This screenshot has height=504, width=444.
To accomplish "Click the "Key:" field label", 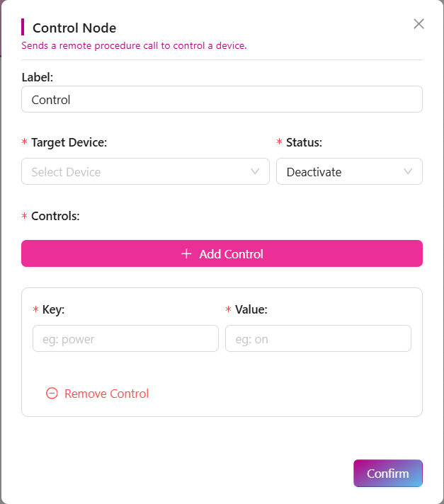I will click(53, 309).
